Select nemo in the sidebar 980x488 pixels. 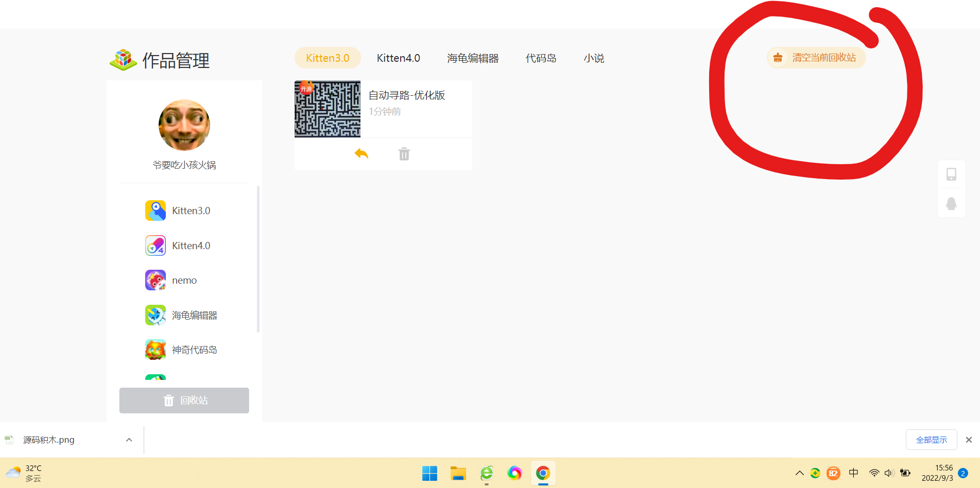pyautogui.click(x=171, y=280)
